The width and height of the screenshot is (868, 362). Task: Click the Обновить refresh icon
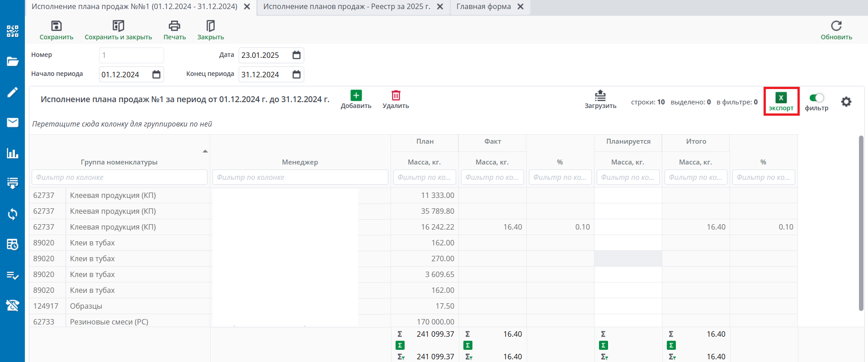coord(836,26)
